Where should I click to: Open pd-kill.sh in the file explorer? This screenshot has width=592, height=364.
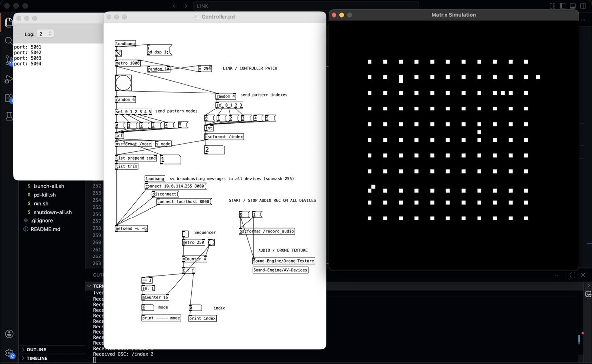[44, 195]
